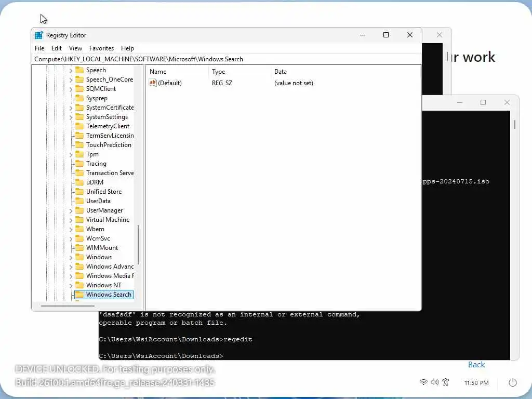Viewport: 532px width, 399px height.
Task: Select the TermServLicensing key
Action: [x=110, y=136]
